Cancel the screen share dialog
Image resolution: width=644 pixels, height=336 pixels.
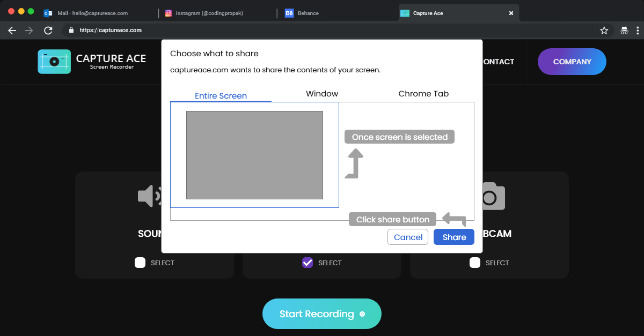coord(408,237)
